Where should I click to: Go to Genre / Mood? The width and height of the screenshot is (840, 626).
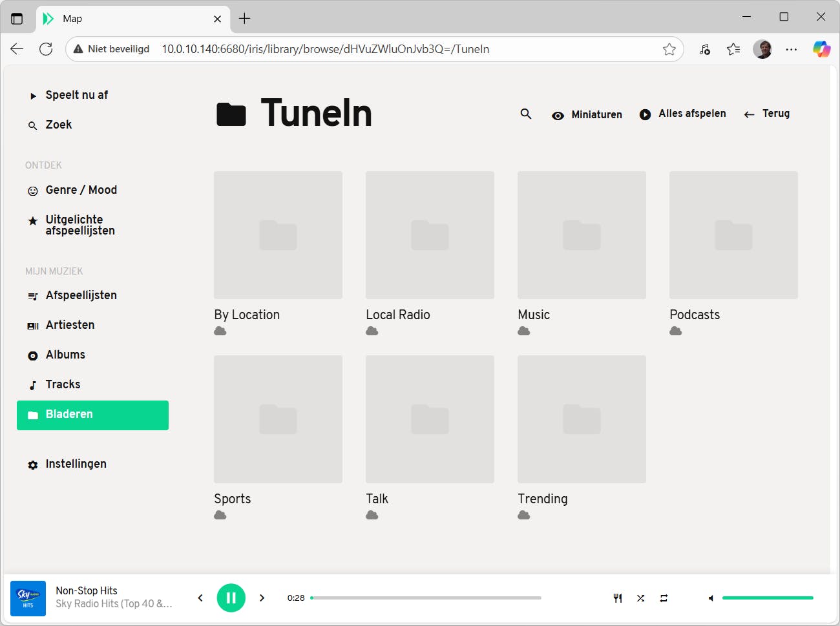[81, 190]
